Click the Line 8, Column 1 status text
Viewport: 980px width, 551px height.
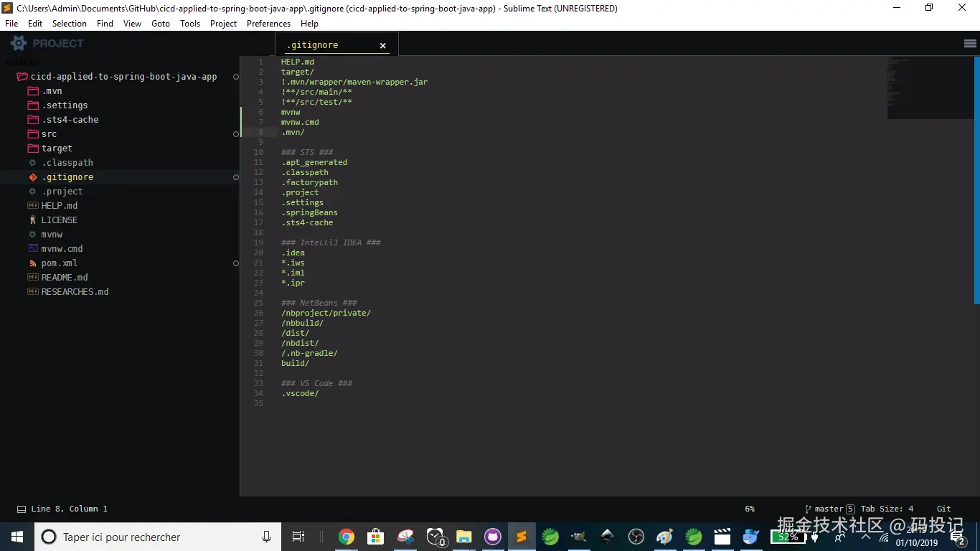coord(69,509)
